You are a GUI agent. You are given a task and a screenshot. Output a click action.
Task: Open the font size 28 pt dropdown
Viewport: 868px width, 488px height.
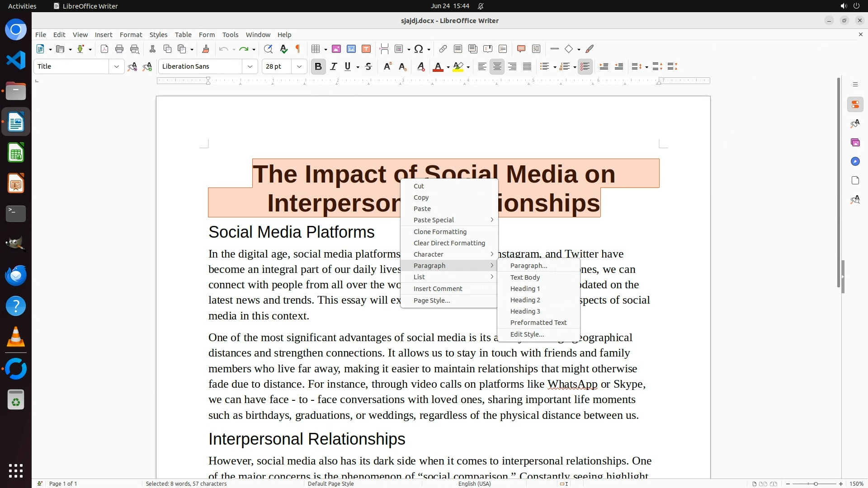(x=299, y=66)
